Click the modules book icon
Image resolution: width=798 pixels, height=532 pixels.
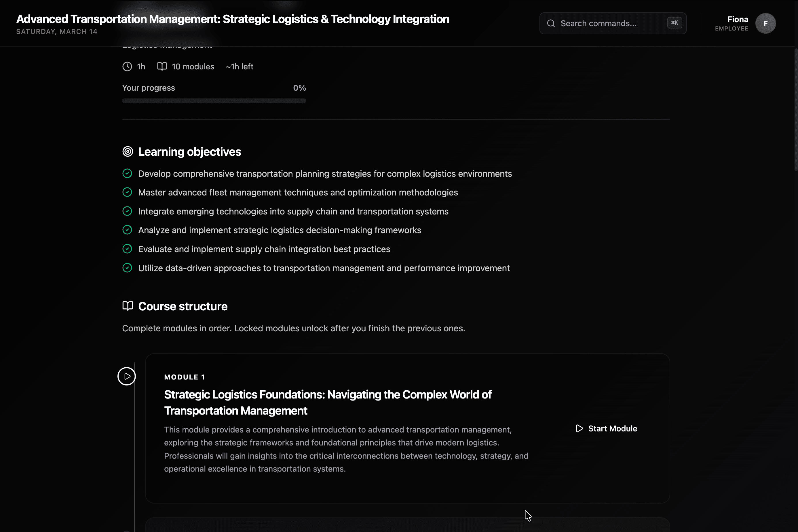162,66
